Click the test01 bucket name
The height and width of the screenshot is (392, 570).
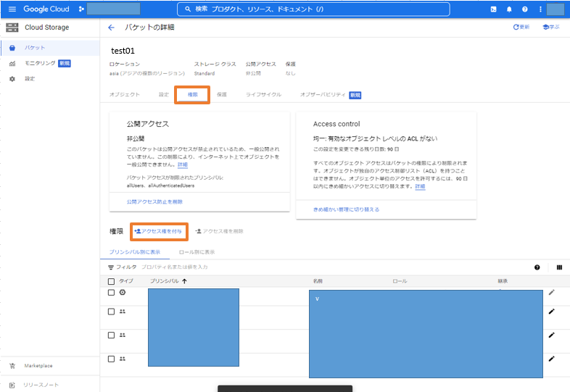(123, 51)
